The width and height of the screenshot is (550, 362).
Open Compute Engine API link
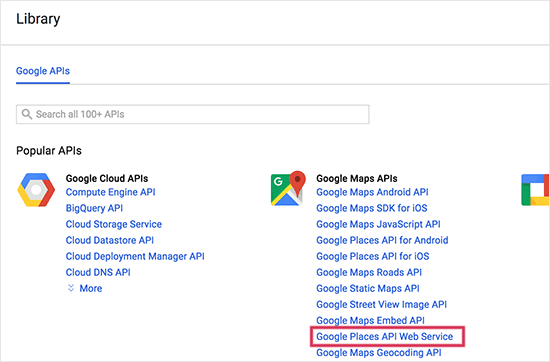110,192
